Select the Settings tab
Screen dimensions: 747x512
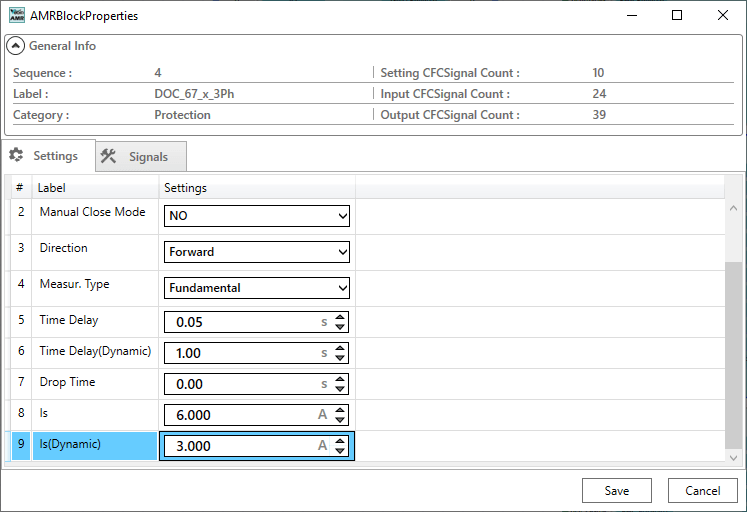pos(45,157)
